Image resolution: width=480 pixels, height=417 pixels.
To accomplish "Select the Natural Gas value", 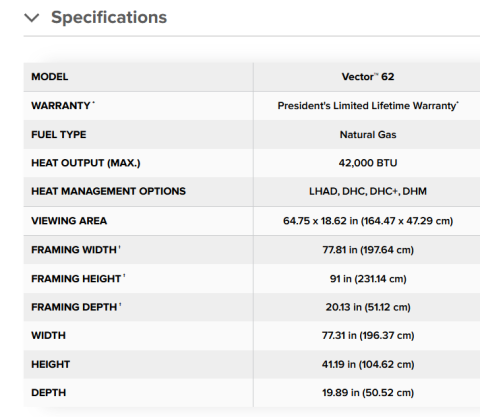I will coord(368,134).
